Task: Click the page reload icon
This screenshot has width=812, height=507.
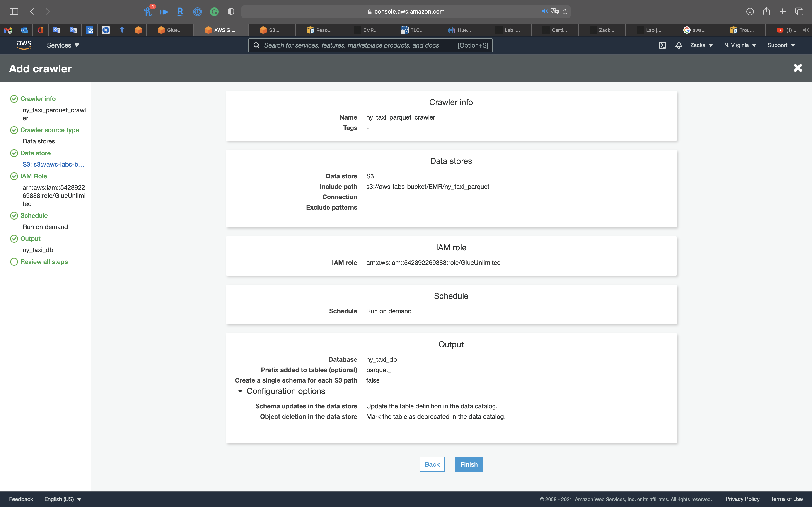Action: tap(565, 11)
